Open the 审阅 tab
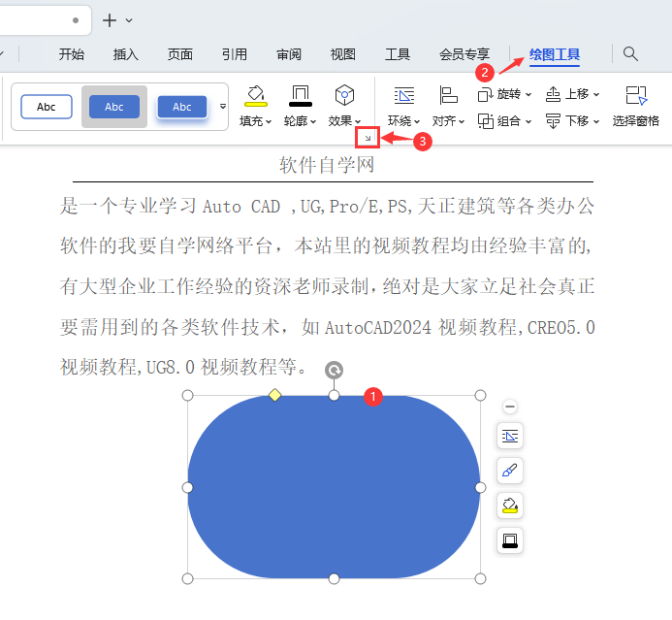672x620 pixels. click(289, 54)
